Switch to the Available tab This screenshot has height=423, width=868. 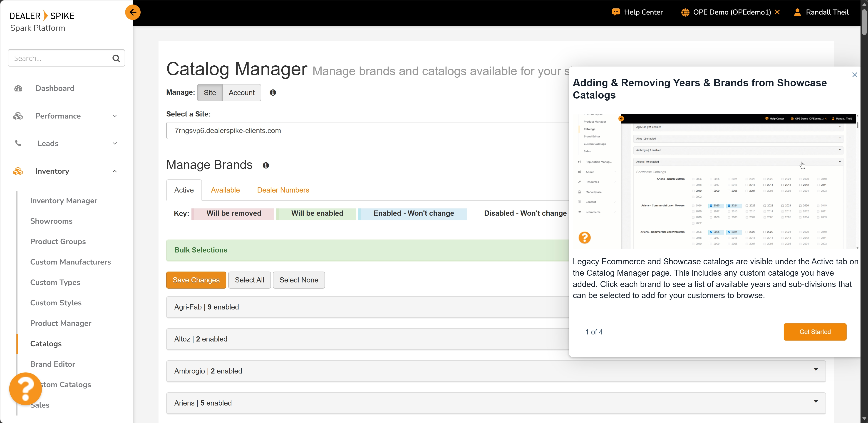click(225, 190)
